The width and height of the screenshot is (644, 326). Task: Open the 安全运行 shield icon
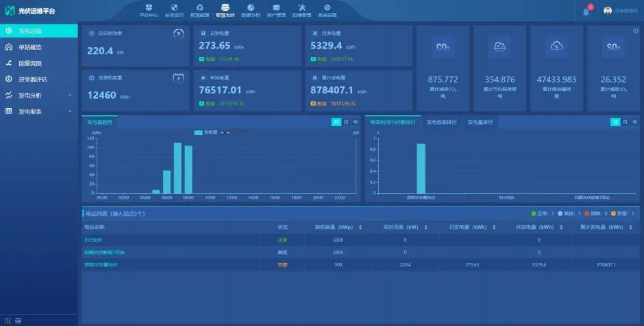click(x=174, y=8)
